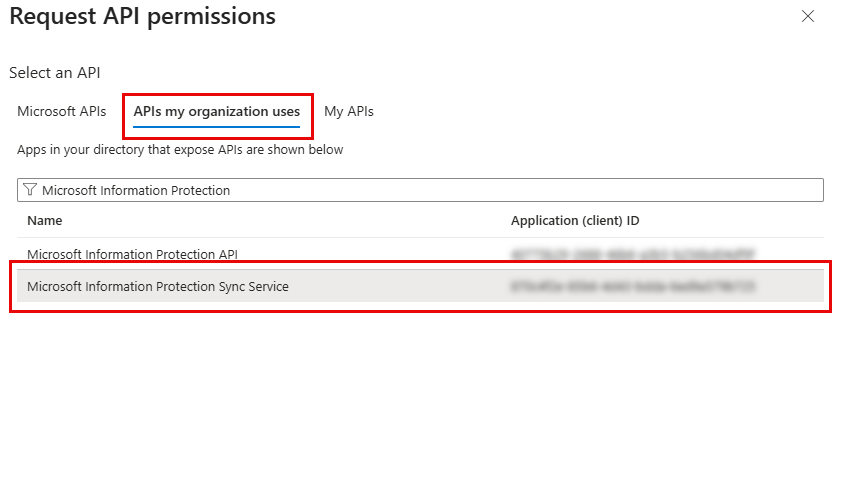This screenshot has width=844, height=491.
Task: Sort by the Name column header
Action: click(45, 220)
